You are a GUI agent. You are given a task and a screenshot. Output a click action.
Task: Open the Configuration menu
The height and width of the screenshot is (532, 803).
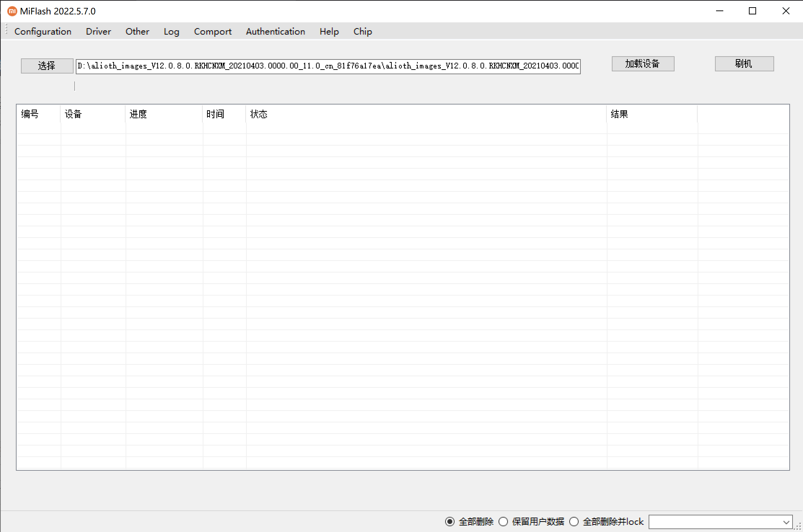coord(43,31)
